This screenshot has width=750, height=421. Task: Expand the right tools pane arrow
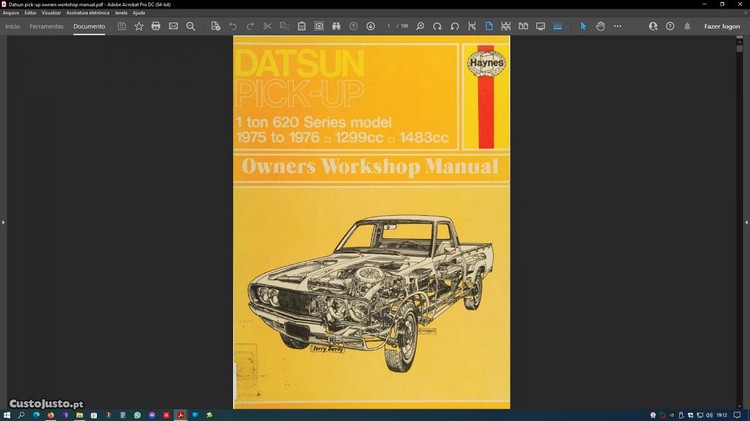pyautogui.click(x=746, y=222)
